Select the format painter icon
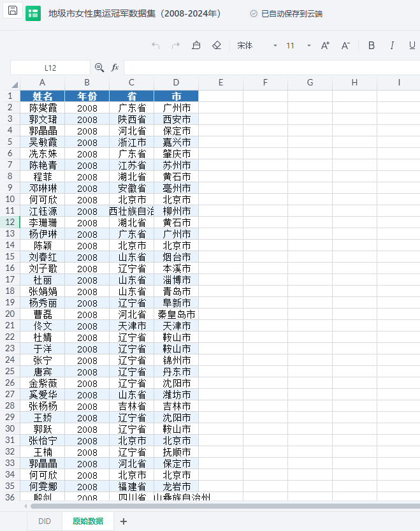 coord(196,45)
